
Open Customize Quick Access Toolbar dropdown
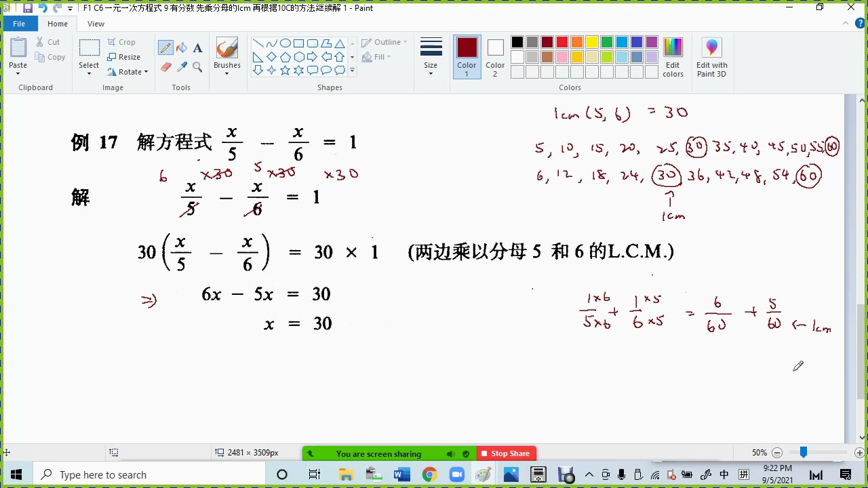click(x=70, y=9)
